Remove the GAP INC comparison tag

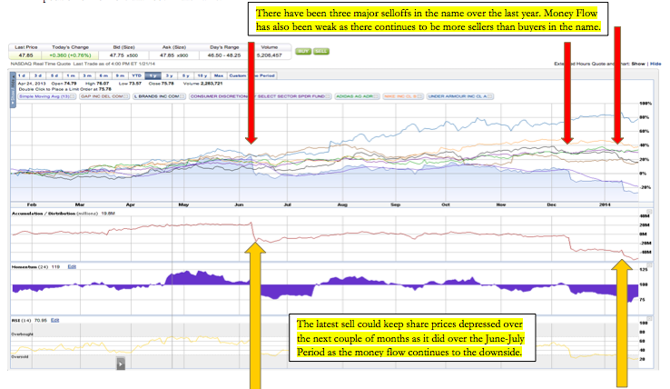click(x=126, y=97)
